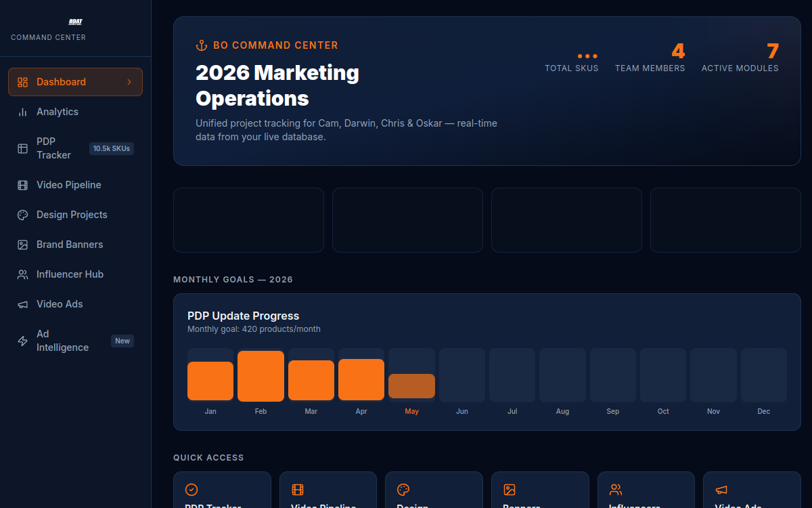Click the empty June bar slot
The height and width of the screenshot is (508, 812).
click(462, 375)
